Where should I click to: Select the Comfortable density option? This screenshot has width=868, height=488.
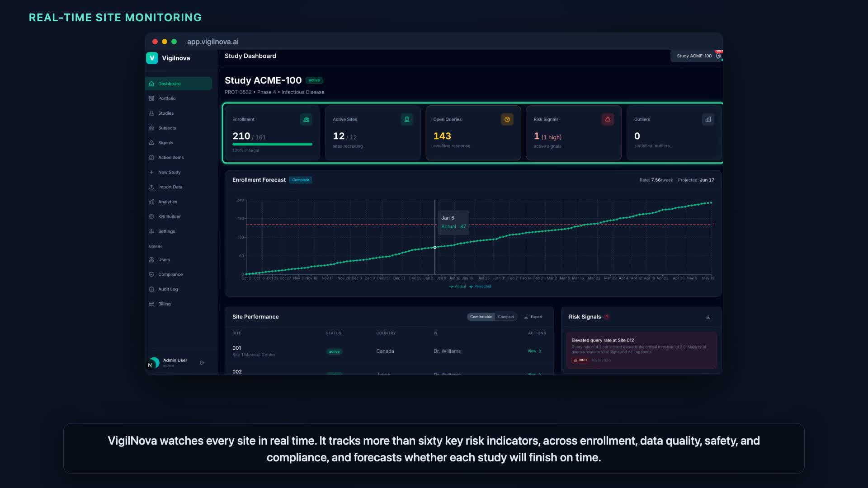point(481,317)
